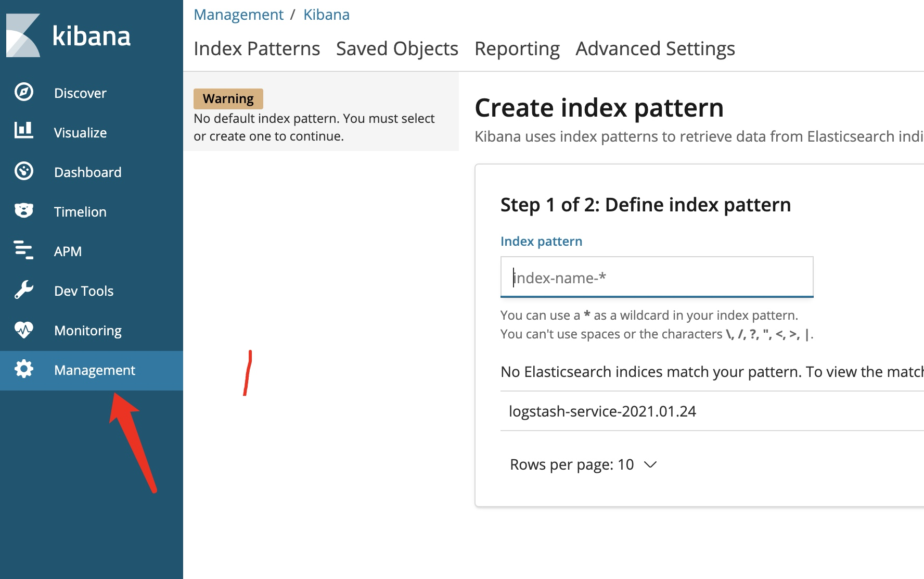Focus the index-name-* pattern input field
Screen dimensions: 924x579
click(x=657, y=277)
